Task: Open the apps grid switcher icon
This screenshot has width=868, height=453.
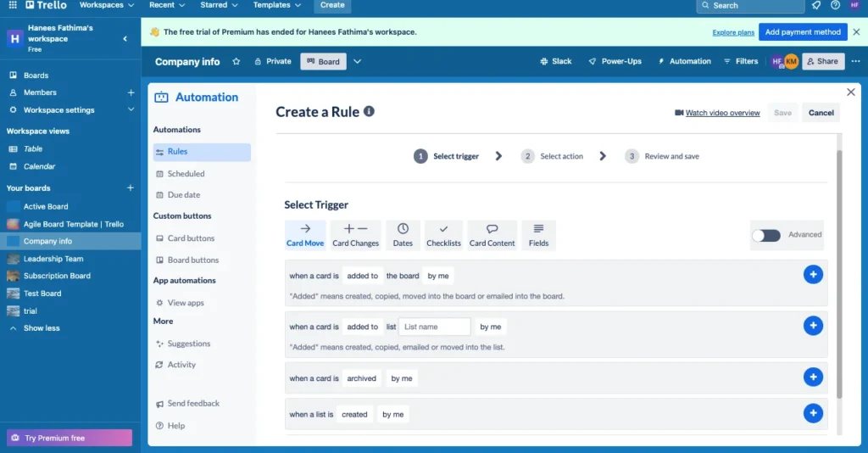Action: [12, 5]
